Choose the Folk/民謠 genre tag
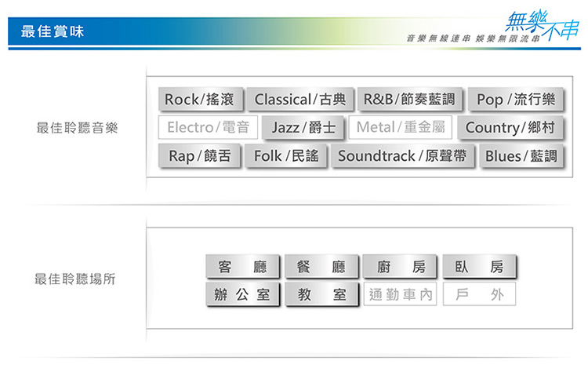 click(x=285, y=155)
